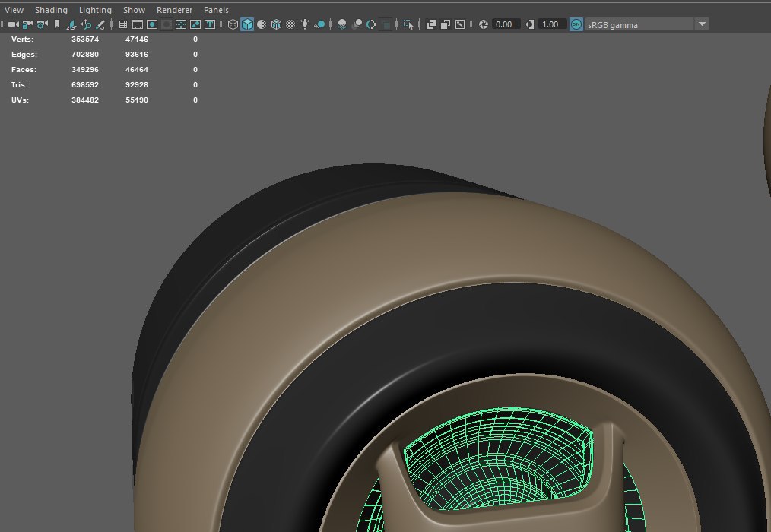Enable X-Ray Joints icon
This screenshot has width=771, height=532.
coord(460,24)
